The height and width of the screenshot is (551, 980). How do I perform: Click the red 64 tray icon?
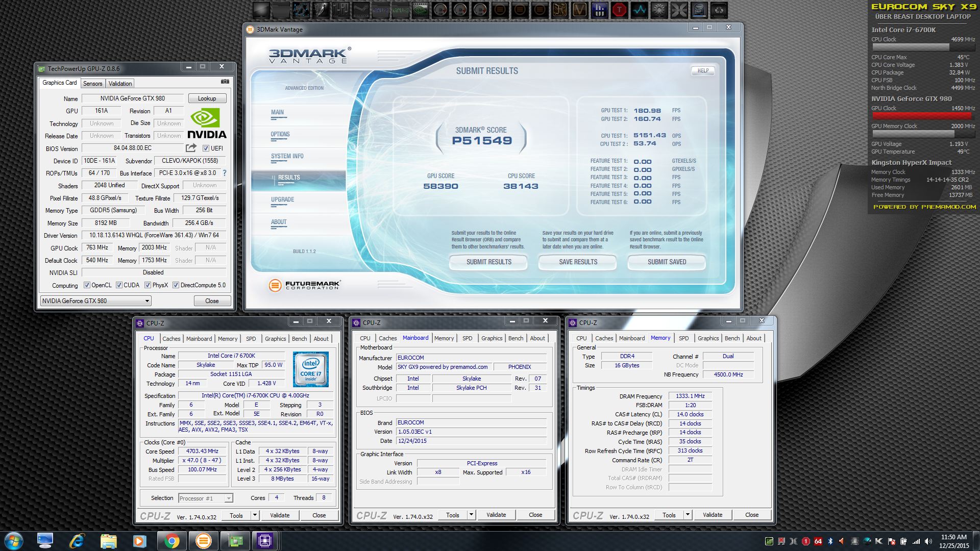click(x=818, y=541)
